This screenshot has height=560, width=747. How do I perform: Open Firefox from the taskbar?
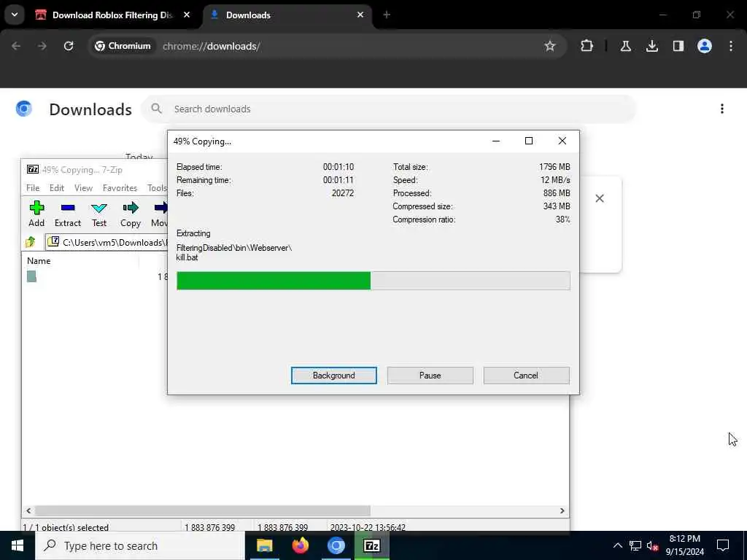pyautogui.click(x=300, y=545)
